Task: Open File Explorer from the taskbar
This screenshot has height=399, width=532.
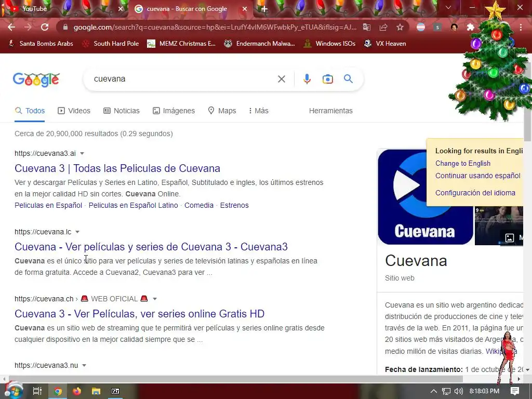Action: tap(96, 391)
